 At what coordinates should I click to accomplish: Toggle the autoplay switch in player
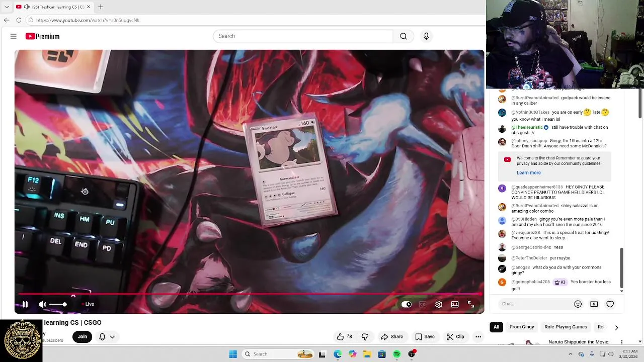407,304
